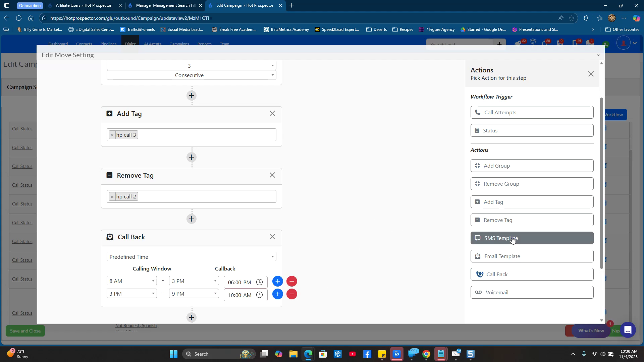The image size is (644, 362).
Task: Switch to Affiliate Users browser tab
Action: pos(83,5)
